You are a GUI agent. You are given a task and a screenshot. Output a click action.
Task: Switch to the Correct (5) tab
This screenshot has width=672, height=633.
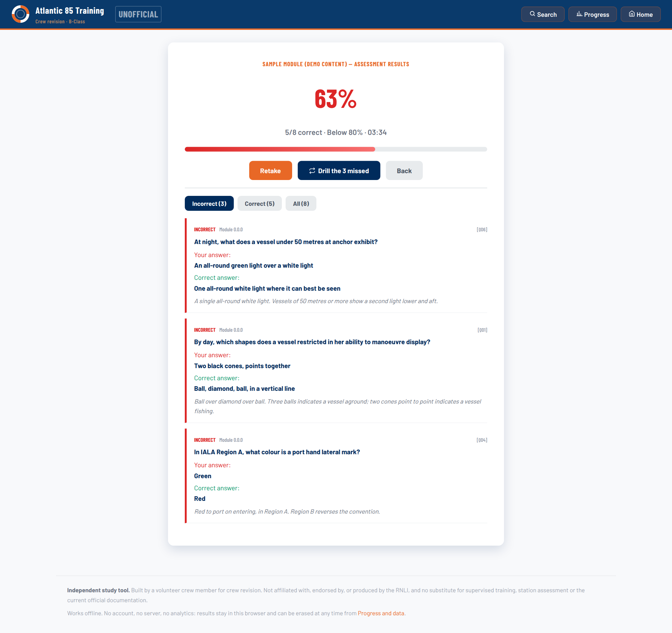(259, 204)
